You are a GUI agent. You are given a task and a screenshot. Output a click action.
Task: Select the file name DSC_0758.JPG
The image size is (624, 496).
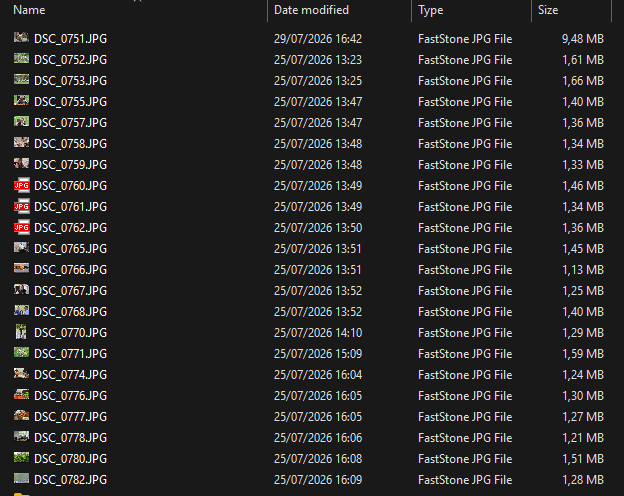point(70,144)
